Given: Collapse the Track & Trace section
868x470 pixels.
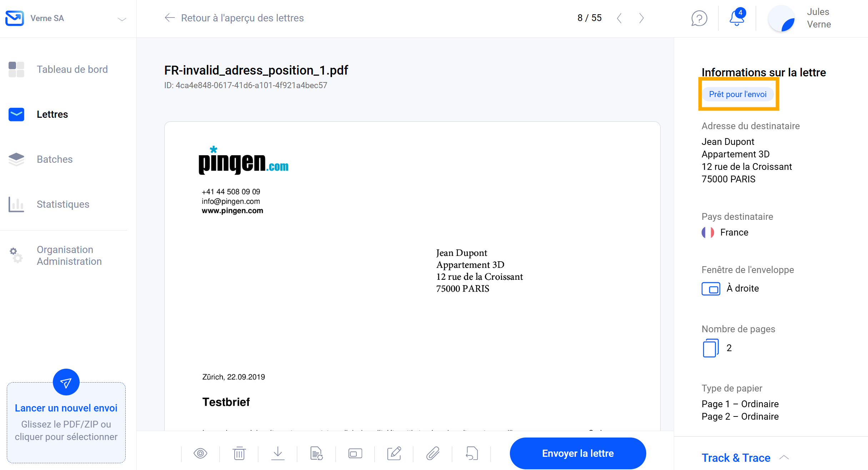Looking at the screenshot, I should coord(784,458).
